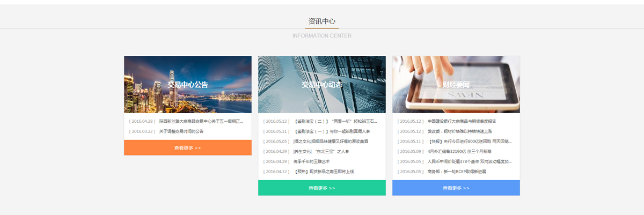Open the 财经要闻 banner image
The height and width of the screenshot is (215, 644).
456,84
